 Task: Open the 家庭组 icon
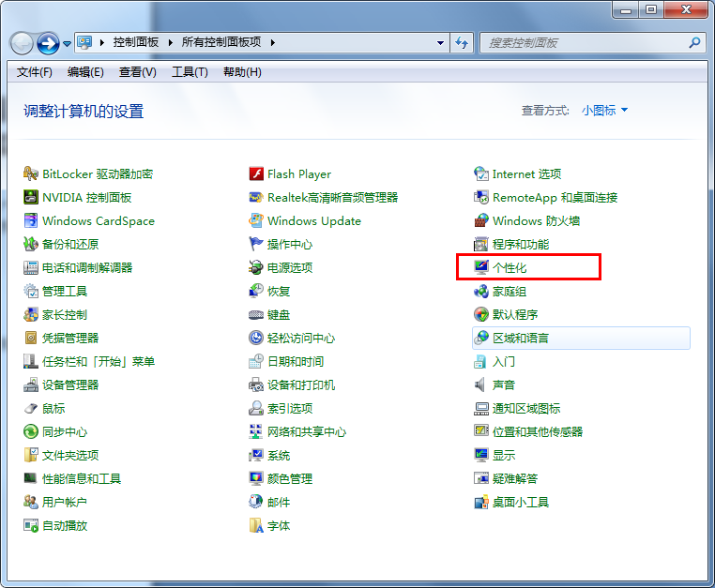coord(481,291)
